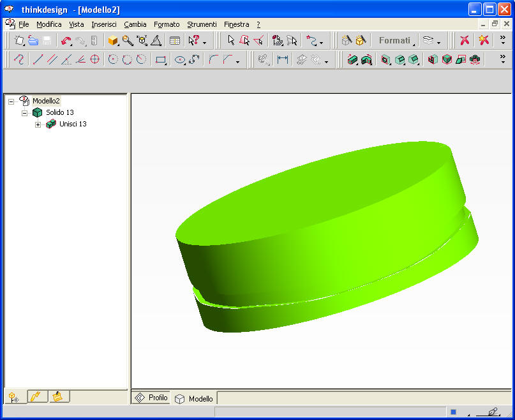This screenshot has height=420, width=515.
Task: Click the orange shaded cube view icon
Action: 113,40
